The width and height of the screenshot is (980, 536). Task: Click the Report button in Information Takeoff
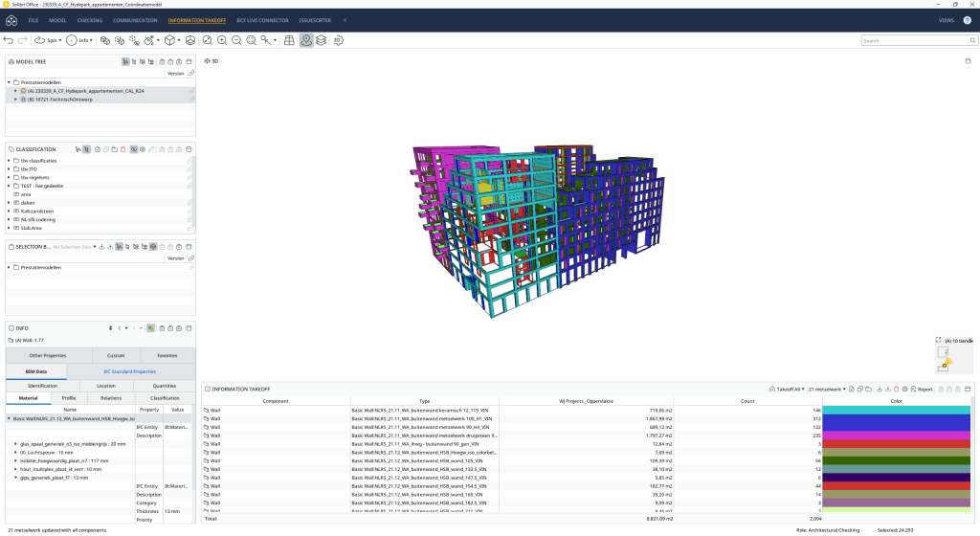(x=922, y=390)
